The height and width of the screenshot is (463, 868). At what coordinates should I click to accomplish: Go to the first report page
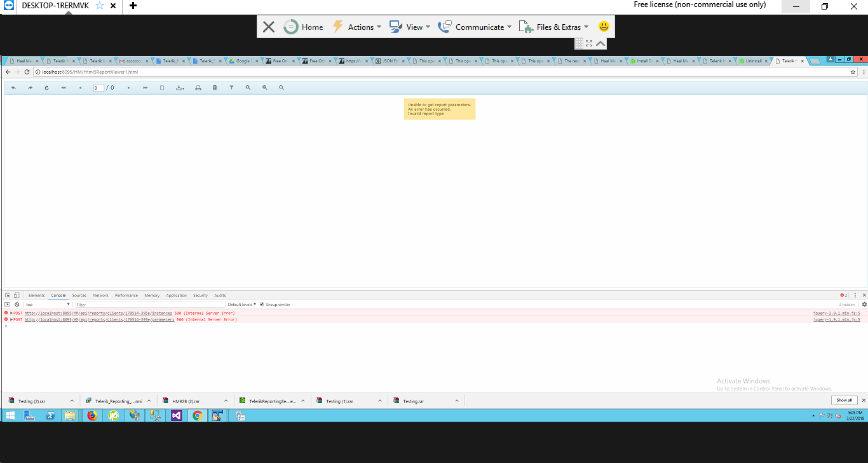[x=64, y=88]
